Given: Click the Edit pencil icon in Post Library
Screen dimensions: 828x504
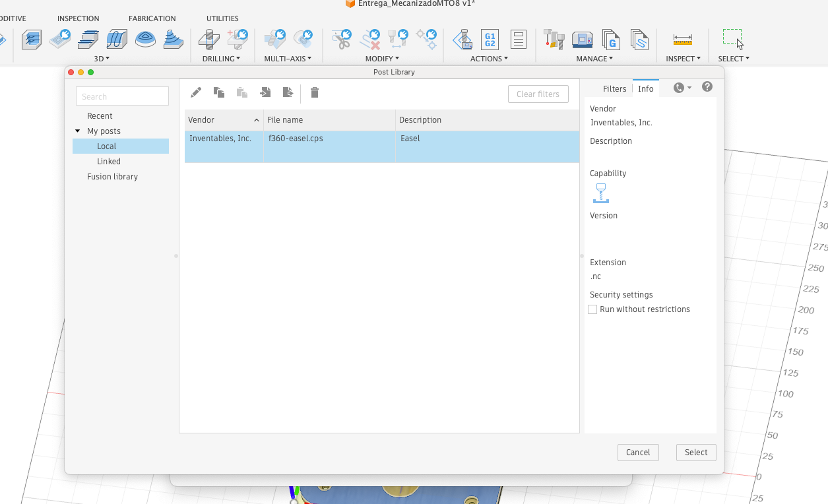Looking at the screenshot, I should pyautogui.click(x=196, y=93).
